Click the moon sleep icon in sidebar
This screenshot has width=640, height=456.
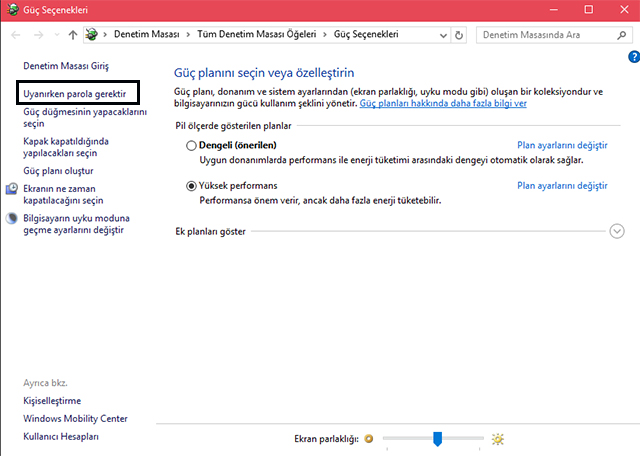point(12,218)
